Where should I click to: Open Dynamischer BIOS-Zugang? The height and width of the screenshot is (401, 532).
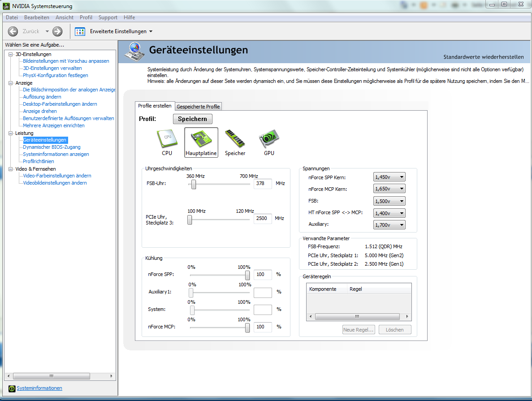click(x=52, y=147)
